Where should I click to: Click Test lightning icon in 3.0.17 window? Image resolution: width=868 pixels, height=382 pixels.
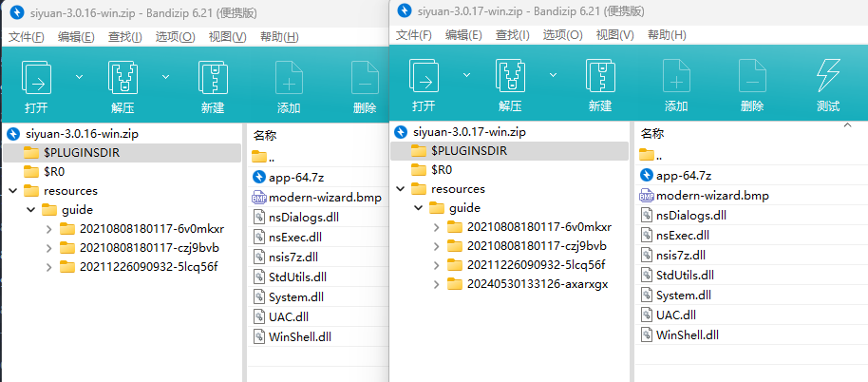tap(828, 76)
